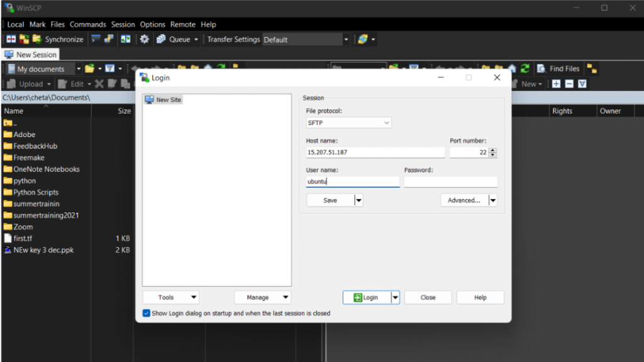Open the Queue toolbar item
This screenshot has height=362, width=644.
click(x=177, y=40)
